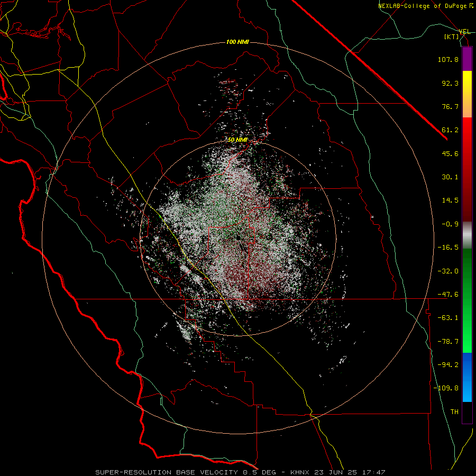The image size is (476, 476).
Task: Click the -16.5 velocity scale value
Action: coord(448,248)
